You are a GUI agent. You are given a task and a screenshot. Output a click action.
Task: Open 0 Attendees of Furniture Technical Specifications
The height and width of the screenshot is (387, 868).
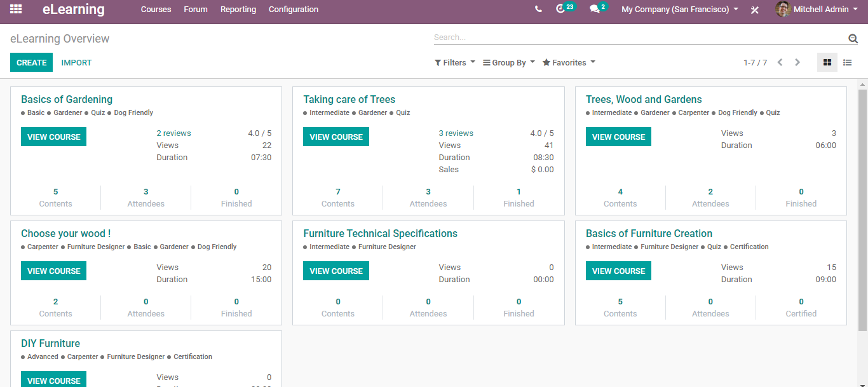pos(428,308)
